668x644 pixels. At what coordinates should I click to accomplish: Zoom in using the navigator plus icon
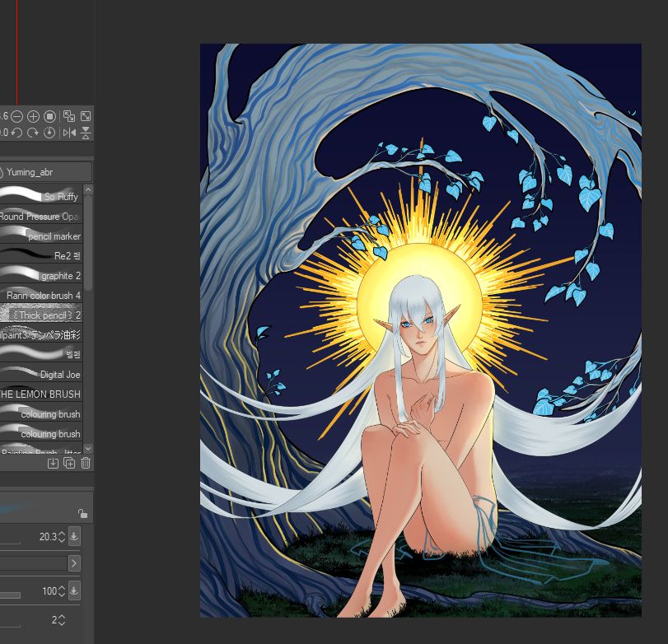[x=33, y=116]
